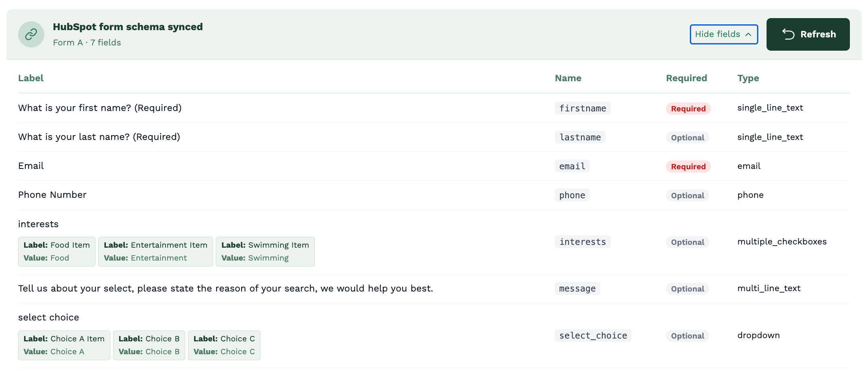Click the Required badge in email row

click(688, 166)
